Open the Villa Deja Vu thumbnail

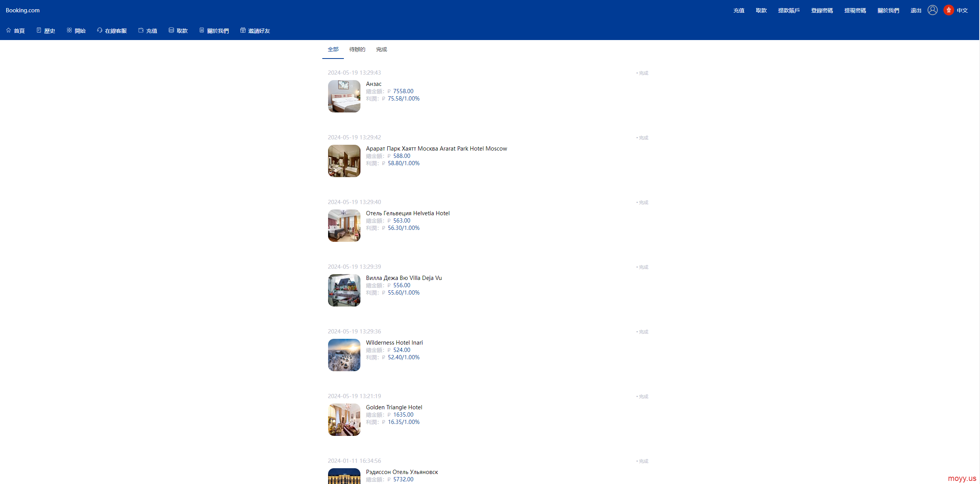(x=344, y=290)
